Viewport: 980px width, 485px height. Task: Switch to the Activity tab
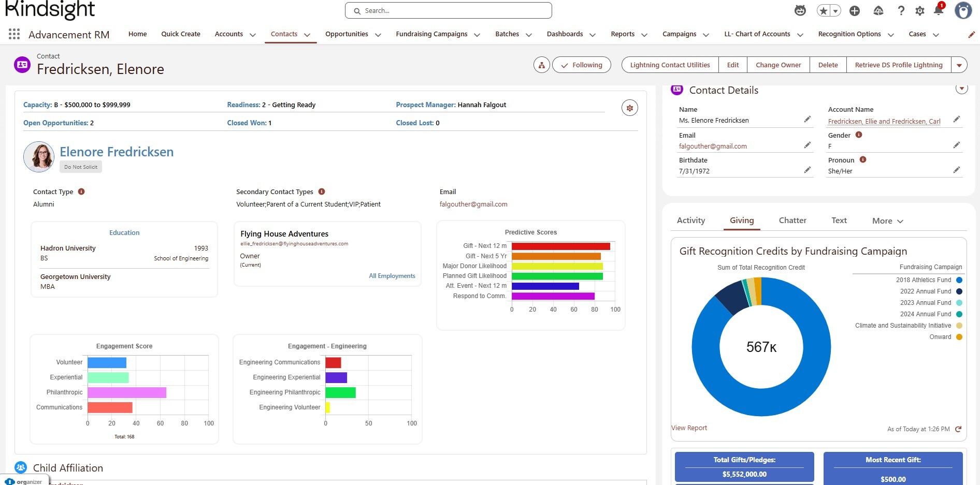point(690,221)
